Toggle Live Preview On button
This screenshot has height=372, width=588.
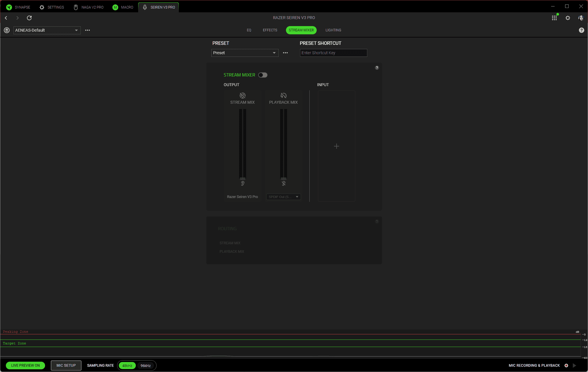point(25,365)
